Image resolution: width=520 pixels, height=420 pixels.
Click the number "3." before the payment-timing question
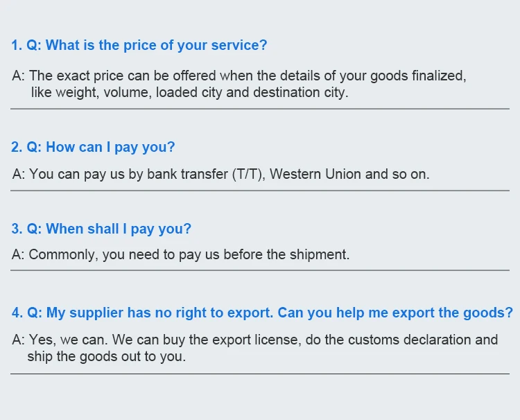click(x=17, y=229)
